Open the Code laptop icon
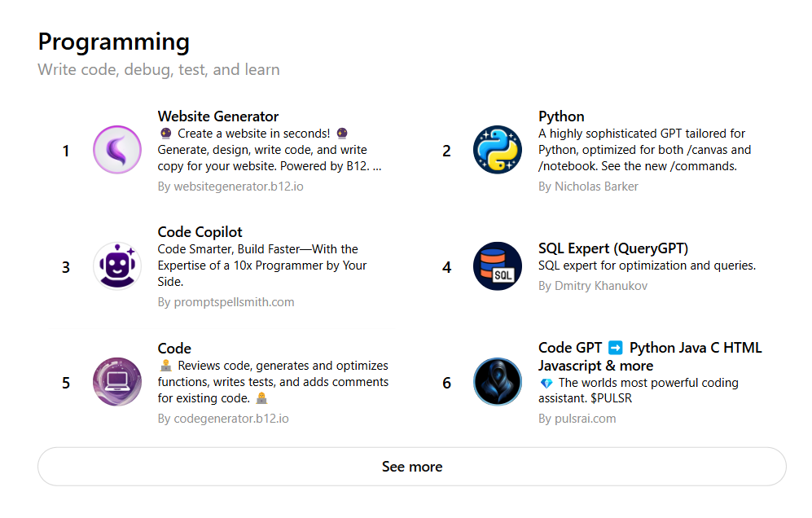Viewport: 812px width, 518px height. coord(117,382)
